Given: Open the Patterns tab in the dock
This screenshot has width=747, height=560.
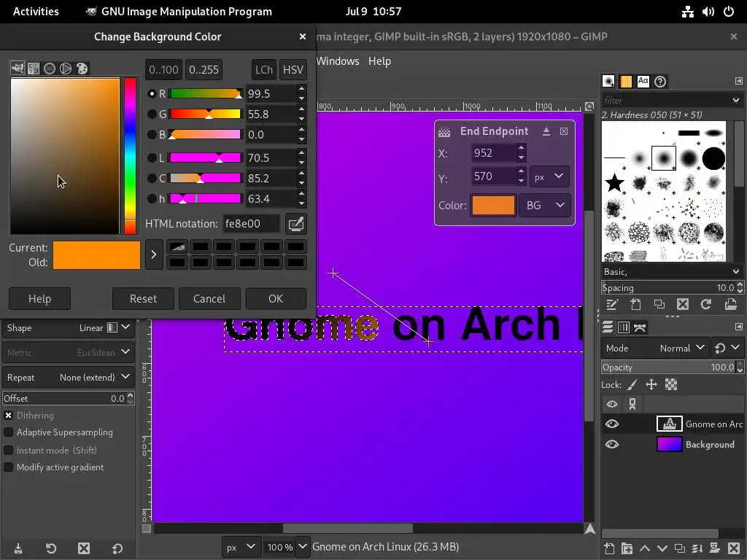Looking at the screenshot, I should click(x=625, y=82).
